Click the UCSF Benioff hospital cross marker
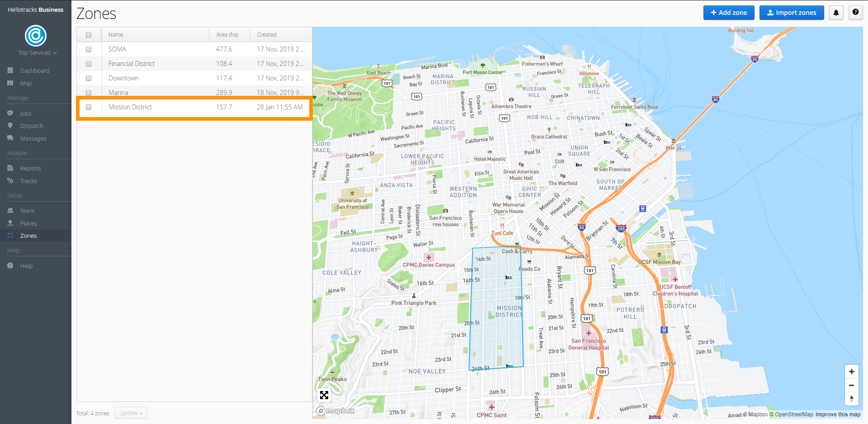Image resolution: width=868 pixels, height=424 pixels. [x=675, y=279]
